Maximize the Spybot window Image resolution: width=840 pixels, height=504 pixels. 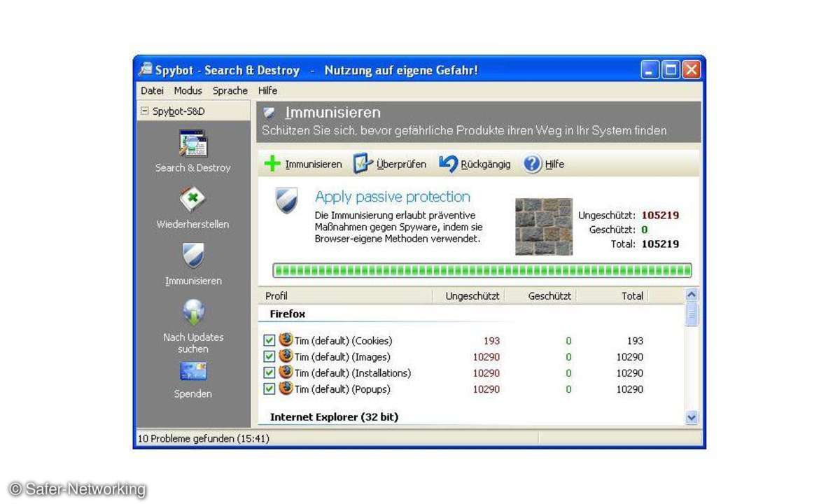click(x=671, y=69)
